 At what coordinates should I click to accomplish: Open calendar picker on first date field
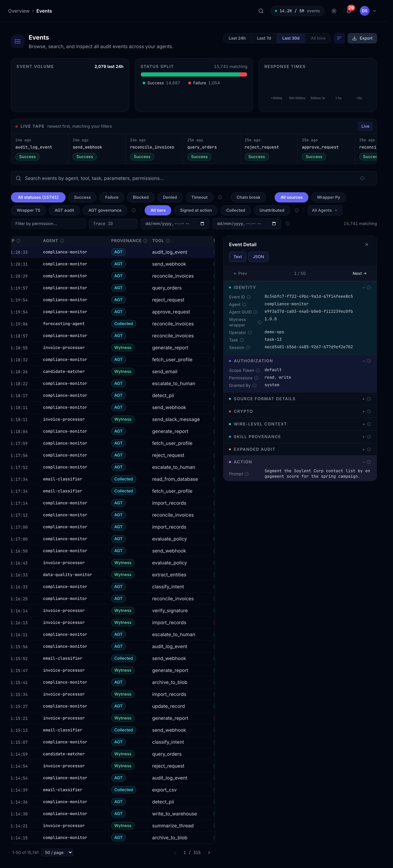pyautogui.click(x=202, y=224)
